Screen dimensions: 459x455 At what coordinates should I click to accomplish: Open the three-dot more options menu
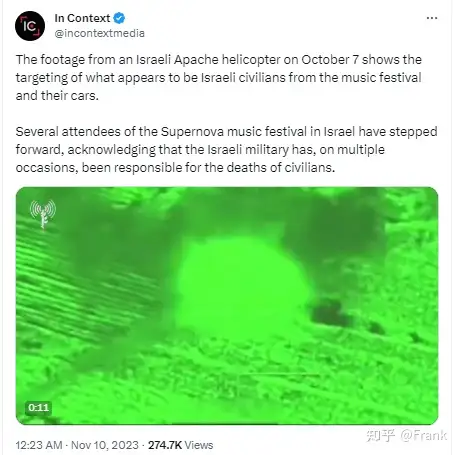point(432,18)
